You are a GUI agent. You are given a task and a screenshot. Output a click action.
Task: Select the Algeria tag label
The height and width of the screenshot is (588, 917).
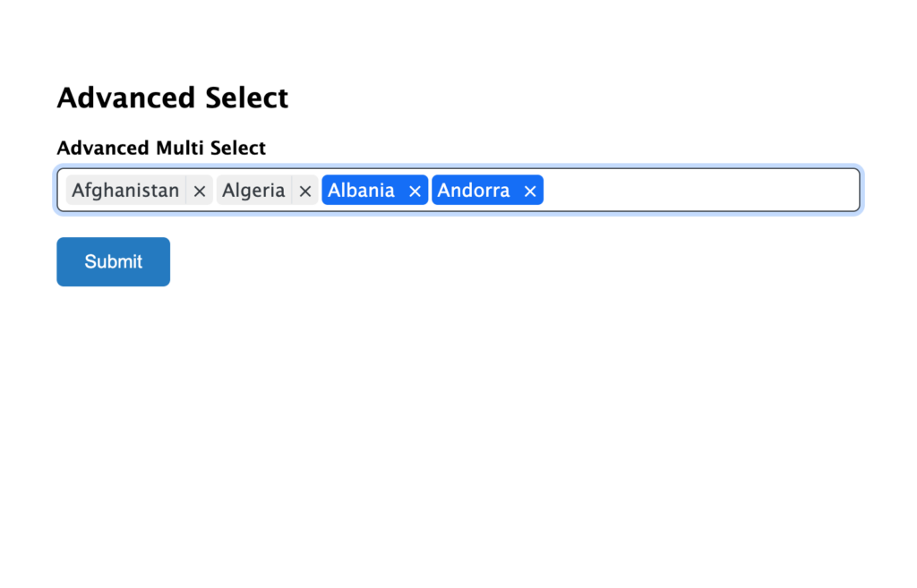pyautogui.click(x=253, y=191)
